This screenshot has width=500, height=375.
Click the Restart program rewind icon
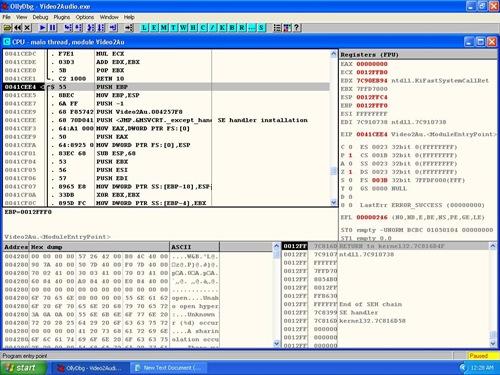pos(18,28)
